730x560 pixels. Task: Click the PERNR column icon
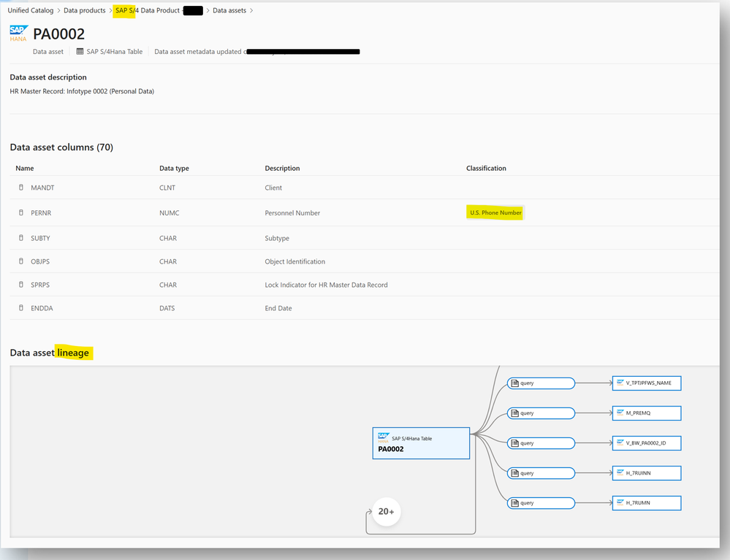pos(21,212)
